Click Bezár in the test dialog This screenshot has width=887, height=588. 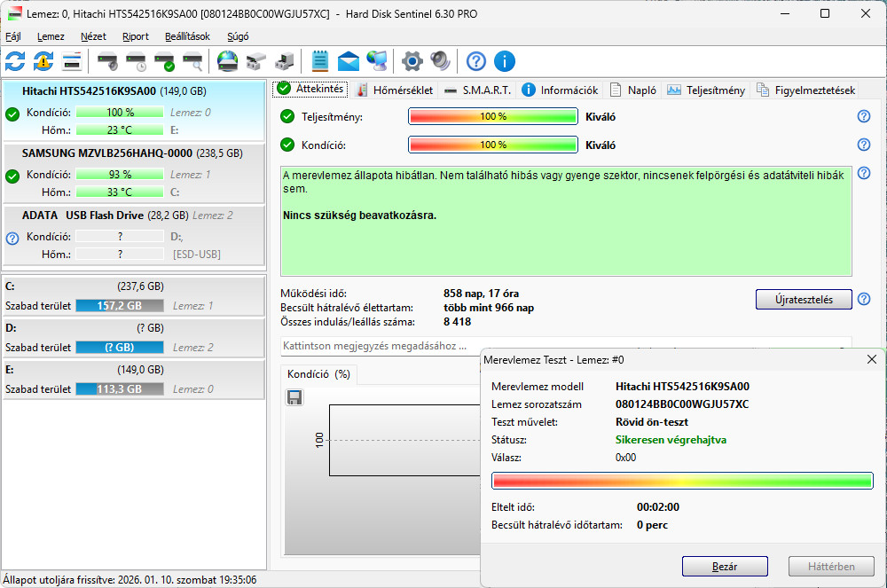[x=725, y=566]
